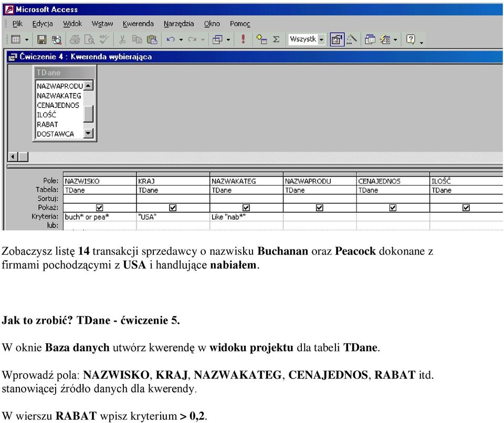Run the query with red exclamation icon
The width and height of the screenshot is (504, 423).
pos(243,39)
